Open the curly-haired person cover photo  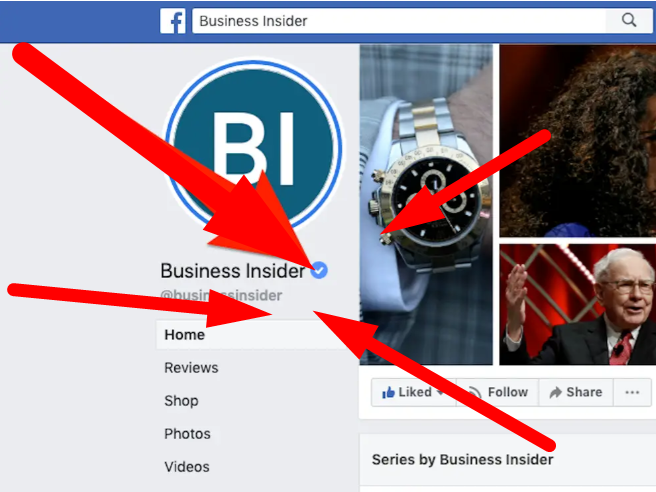pos(577,141)
